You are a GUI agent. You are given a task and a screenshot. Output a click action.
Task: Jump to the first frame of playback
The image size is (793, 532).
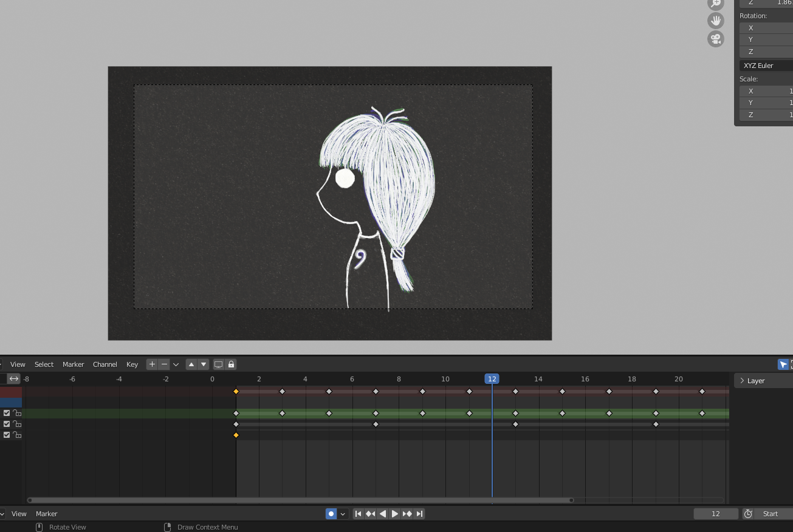pyautogui.click(x=358, y=514)
